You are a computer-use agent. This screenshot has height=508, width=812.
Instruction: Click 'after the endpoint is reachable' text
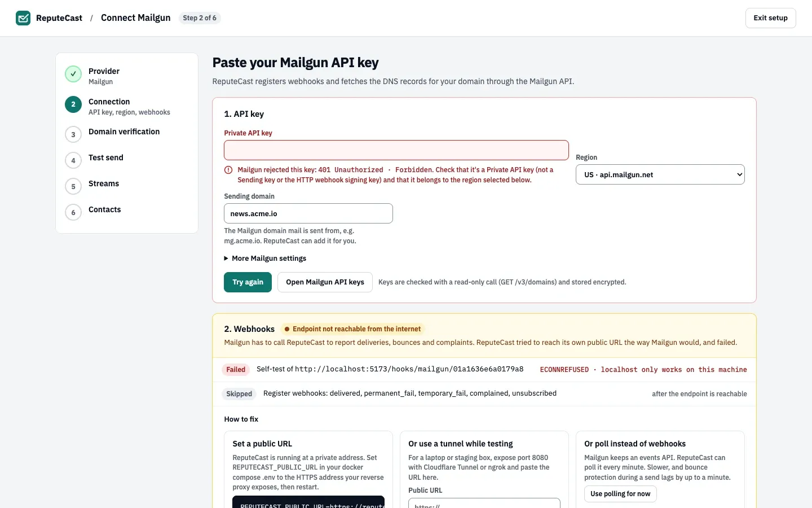(699, 394)
